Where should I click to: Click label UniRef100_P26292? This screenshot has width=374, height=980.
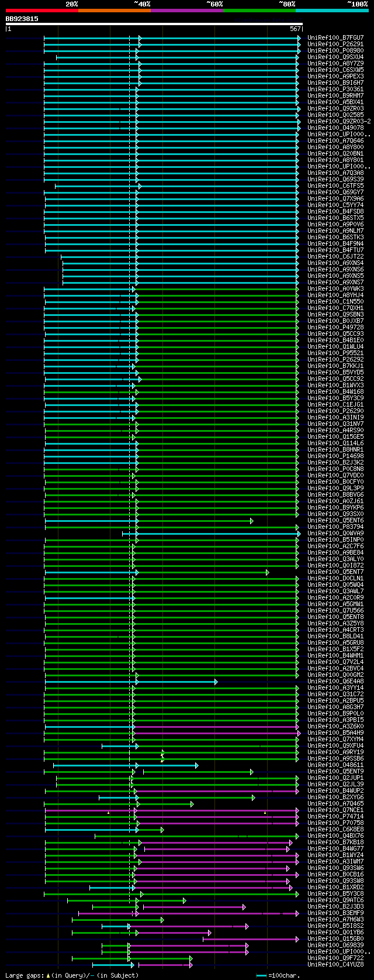pos(335,359)
